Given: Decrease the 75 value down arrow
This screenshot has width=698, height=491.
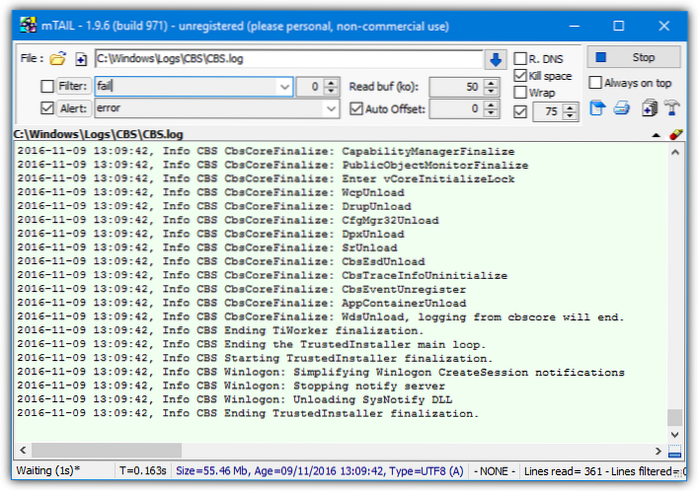Looking at the screenshot, I should [x=570, y=115].
